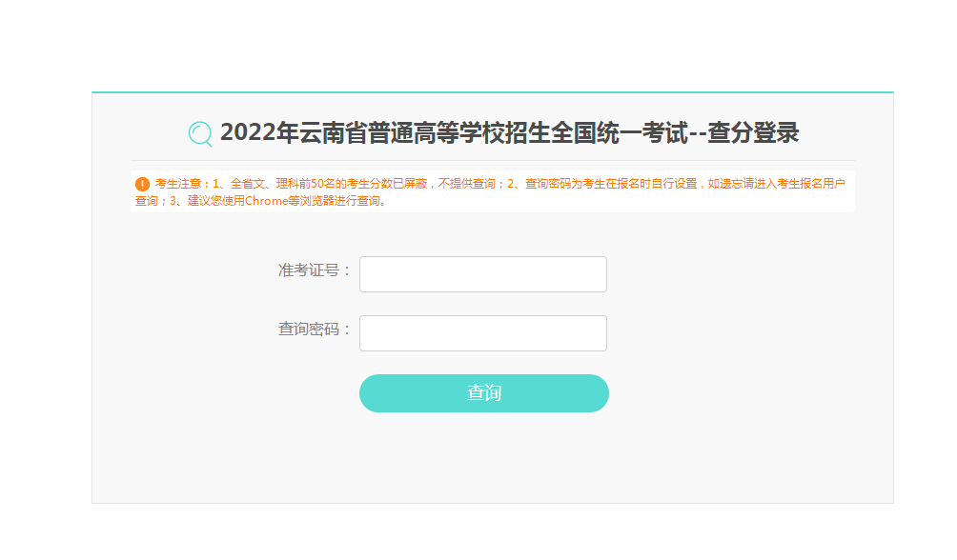Focus the 准考证号 input field
957x560 pixels.
click(x=482, y=274)
